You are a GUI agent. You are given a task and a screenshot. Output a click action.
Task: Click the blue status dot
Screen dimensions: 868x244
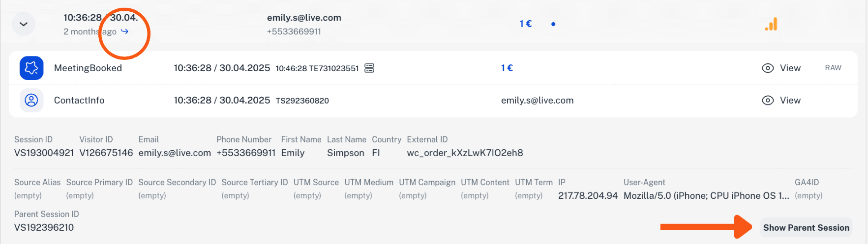pos(553,24)
